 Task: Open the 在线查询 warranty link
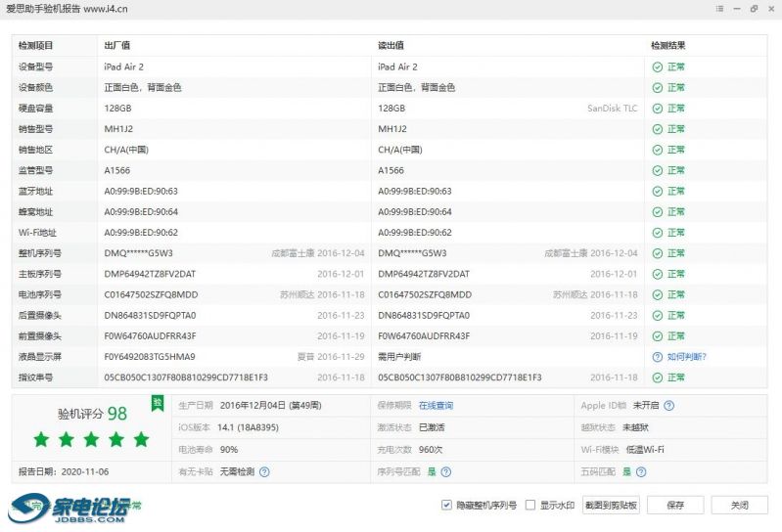tap(436, 406)
